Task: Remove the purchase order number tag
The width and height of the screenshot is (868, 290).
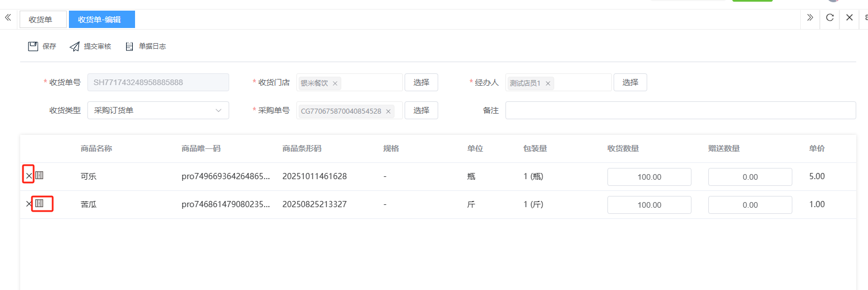Action: [x=388, y=111]
